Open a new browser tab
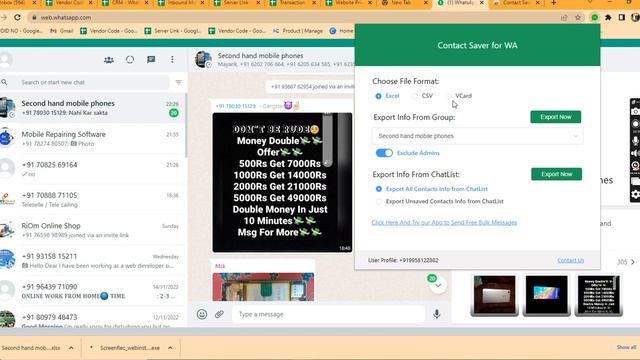The height and width of the screenshot is (360, 640). (553, 3)
